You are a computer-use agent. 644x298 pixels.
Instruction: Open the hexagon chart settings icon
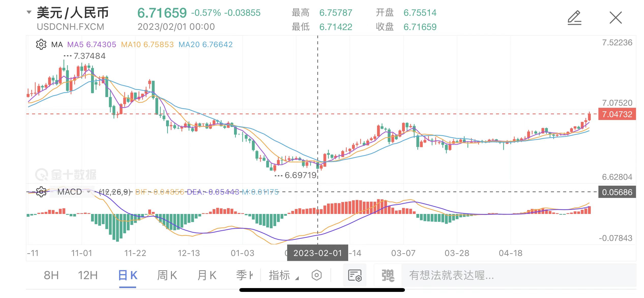coord(317,275)
